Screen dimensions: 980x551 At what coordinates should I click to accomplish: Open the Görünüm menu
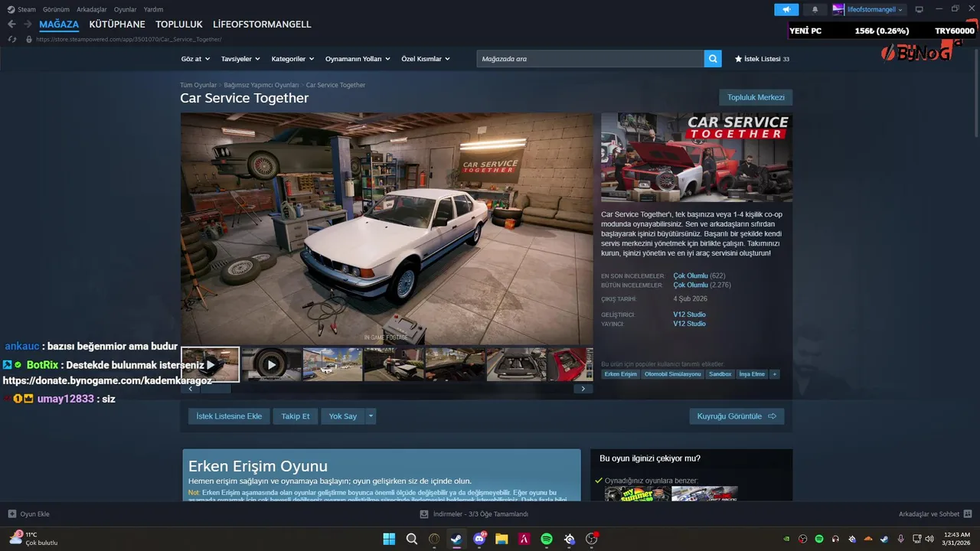point(56,9)
